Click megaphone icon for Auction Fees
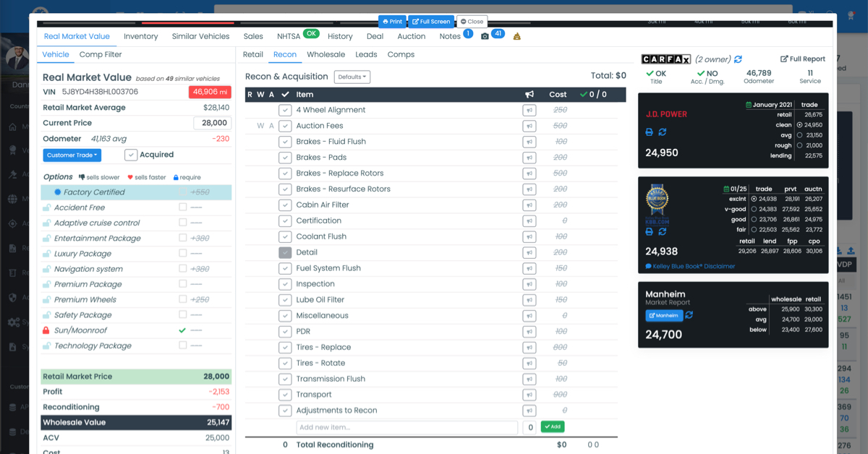 click(529, 126)
